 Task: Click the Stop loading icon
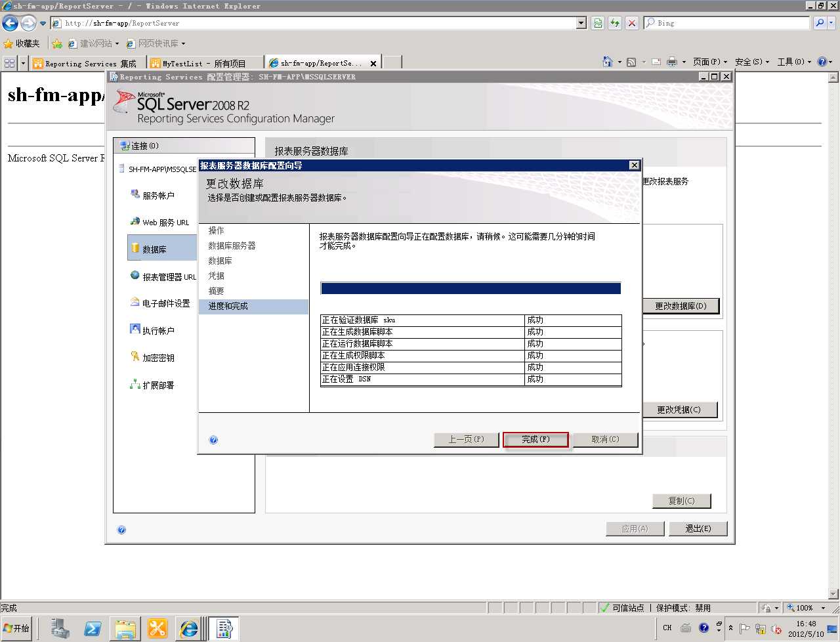(x=632, y=23)
